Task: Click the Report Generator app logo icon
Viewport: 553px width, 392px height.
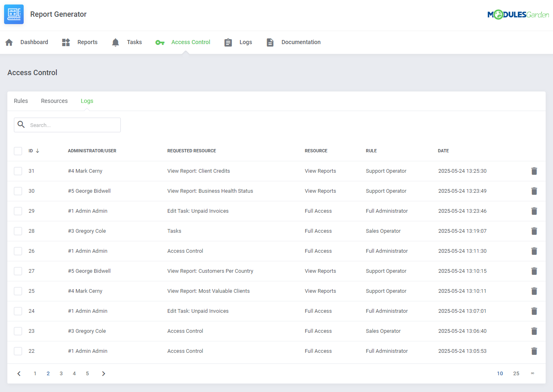Action: tap(14, 14)
